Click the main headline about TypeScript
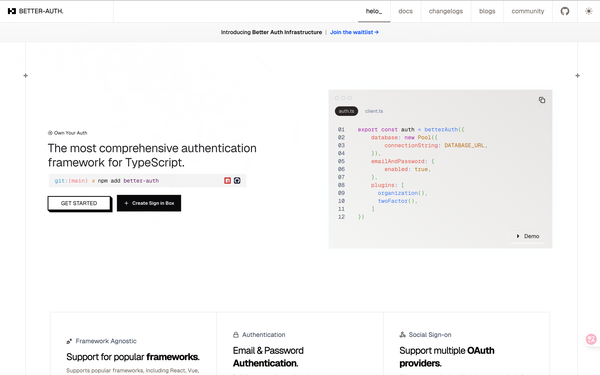600x375 pixels. 152,155
